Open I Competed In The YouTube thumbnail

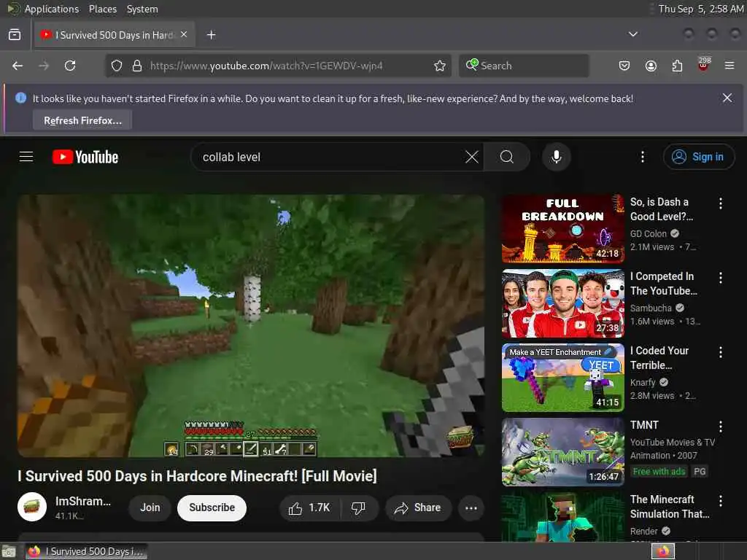[562, 303]
